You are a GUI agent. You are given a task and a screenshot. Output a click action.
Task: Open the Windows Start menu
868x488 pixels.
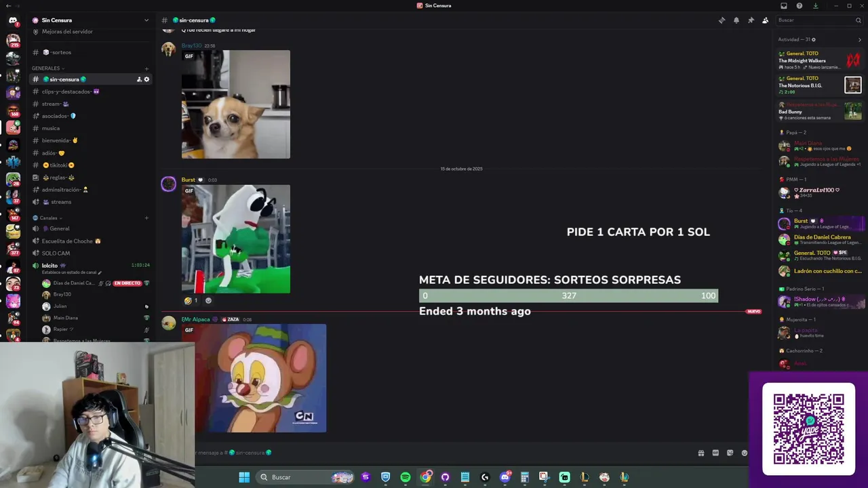[x=244, y=477]
